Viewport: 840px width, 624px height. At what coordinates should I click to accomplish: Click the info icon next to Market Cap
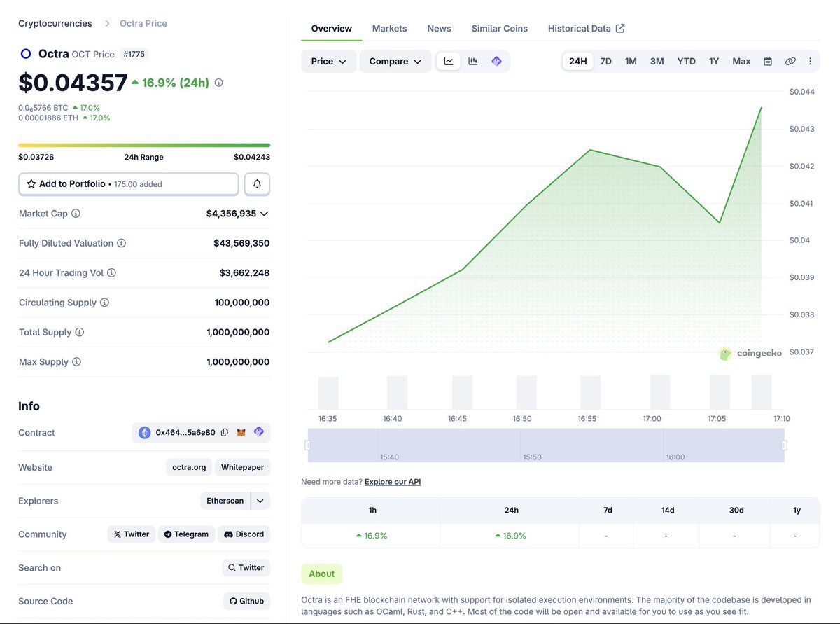pyautogui.click(x=76, y=214)
